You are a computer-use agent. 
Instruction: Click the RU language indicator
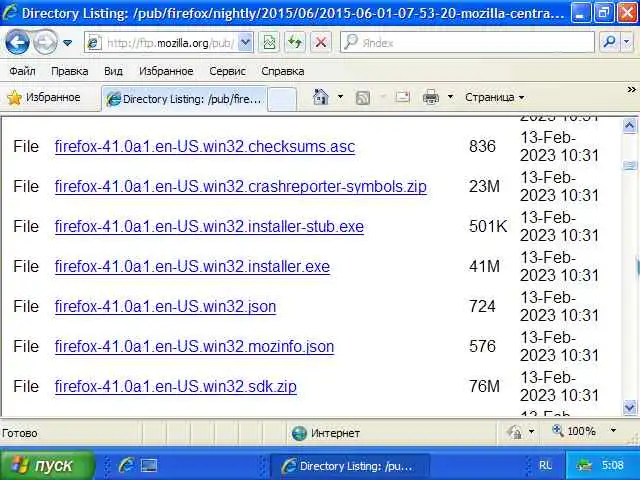point(545,465)
